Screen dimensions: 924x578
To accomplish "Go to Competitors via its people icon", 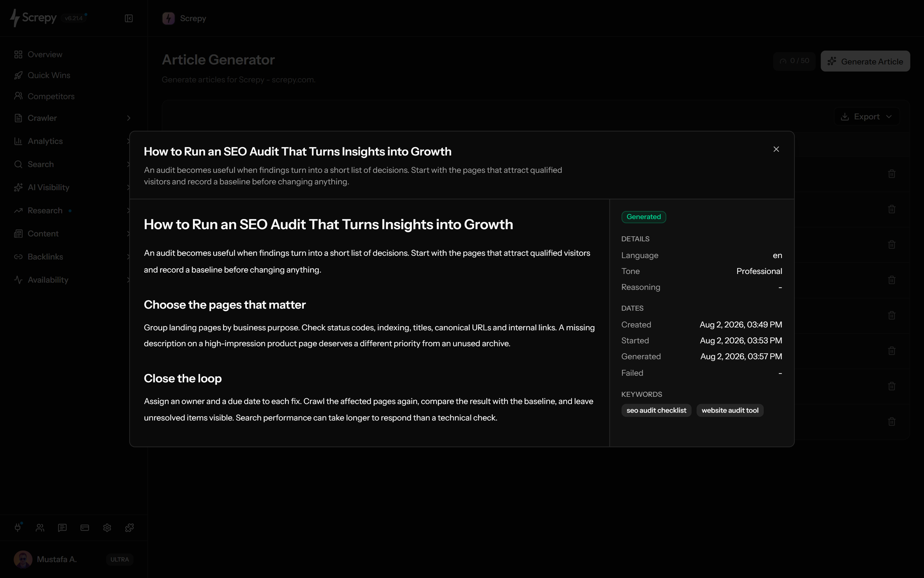I will pyautogui.click(x=18, y=96).
